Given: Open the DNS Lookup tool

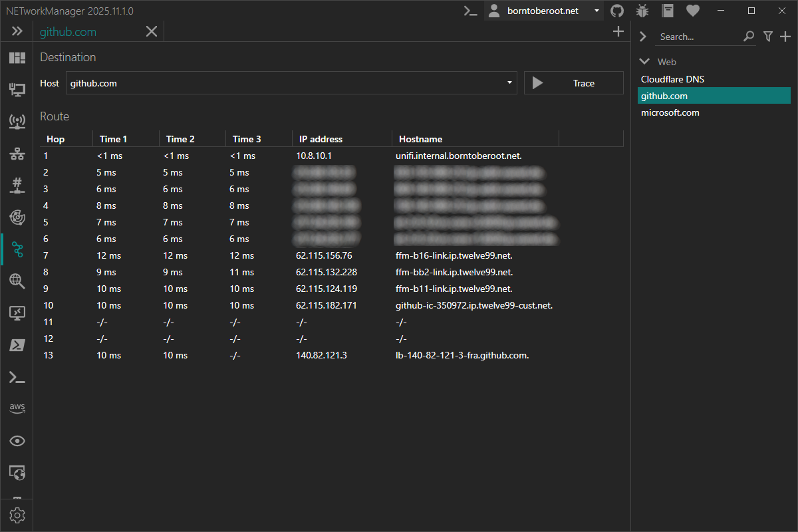Looking at the screenshot, I should [17, 281].
